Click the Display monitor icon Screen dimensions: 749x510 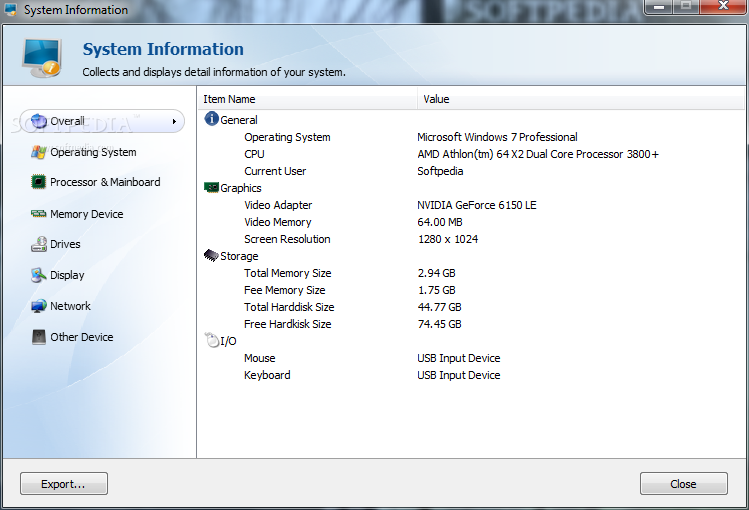[x=38, y=275]
